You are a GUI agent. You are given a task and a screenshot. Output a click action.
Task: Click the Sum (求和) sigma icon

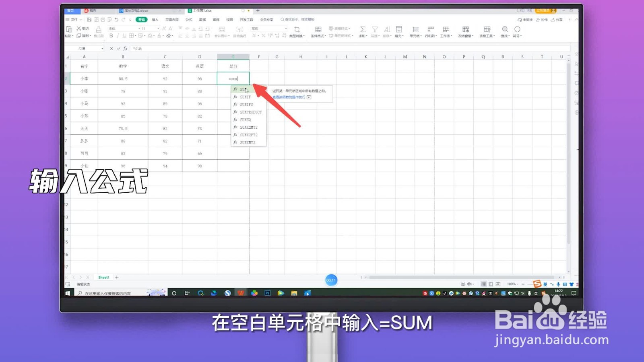coord(363,29)
